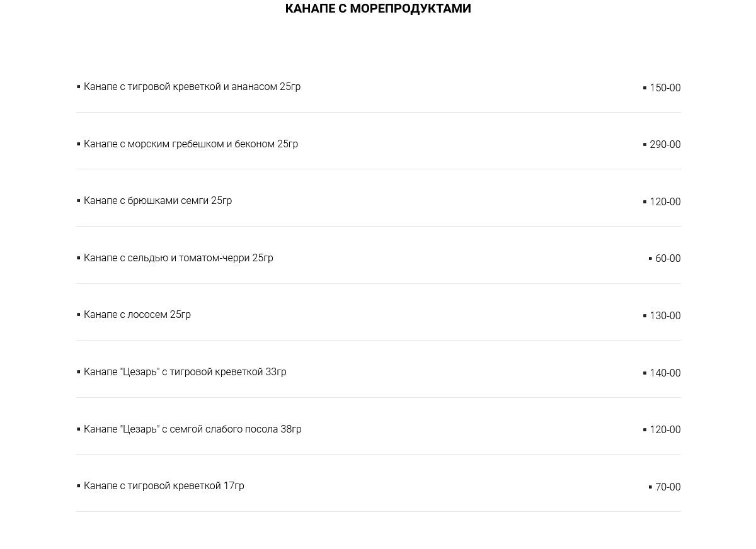Select the 290-00 price for морской гребешок
Screen dimensions: 756x549
click(x=665, y=145)
